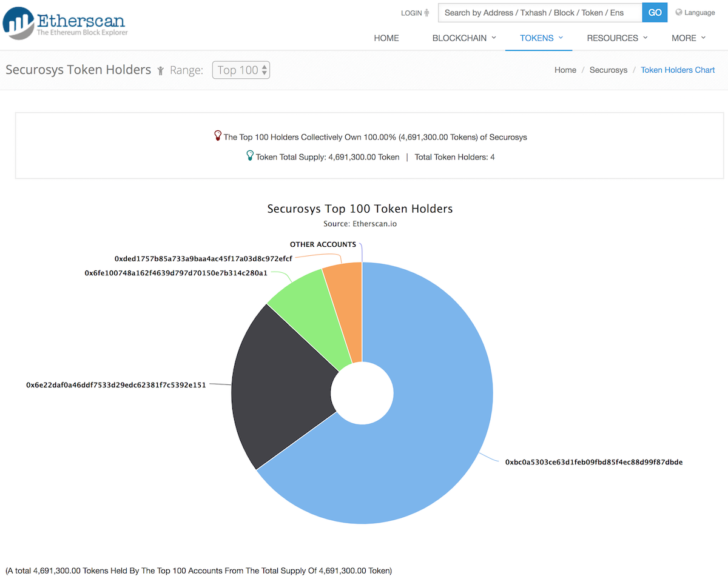Expand the RESOURCES menu

tap(618, 38)
